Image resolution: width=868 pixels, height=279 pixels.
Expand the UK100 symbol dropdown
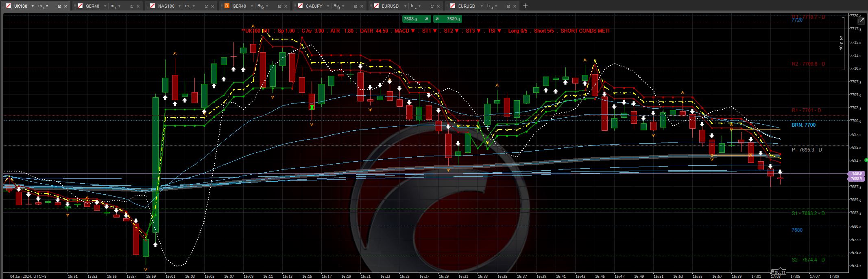point(33,7)
